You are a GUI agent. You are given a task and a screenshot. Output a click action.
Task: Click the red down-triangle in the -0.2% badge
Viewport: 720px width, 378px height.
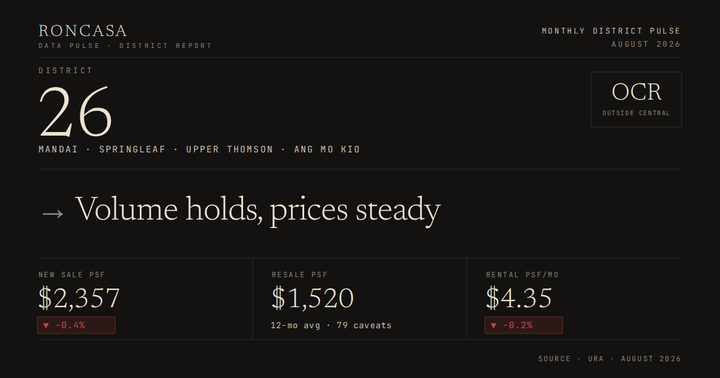coord(494,325)
